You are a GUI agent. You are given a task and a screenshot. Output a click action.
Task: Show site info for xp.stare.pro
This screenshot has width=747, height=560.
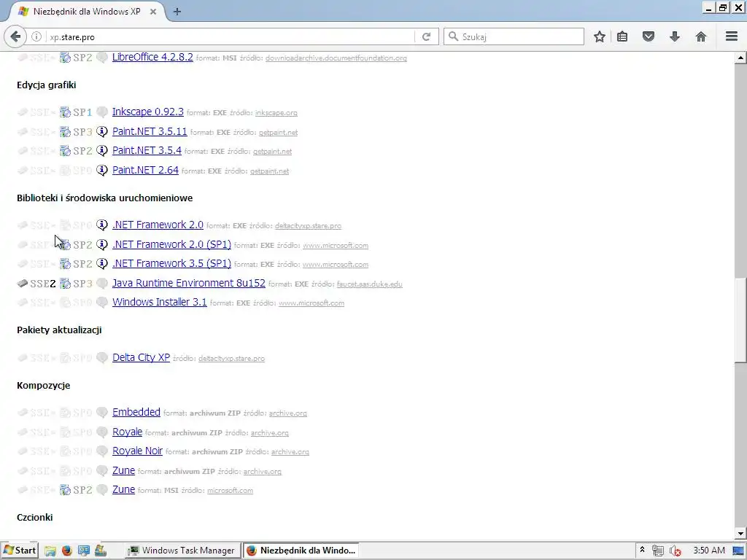tap(36, 36)
